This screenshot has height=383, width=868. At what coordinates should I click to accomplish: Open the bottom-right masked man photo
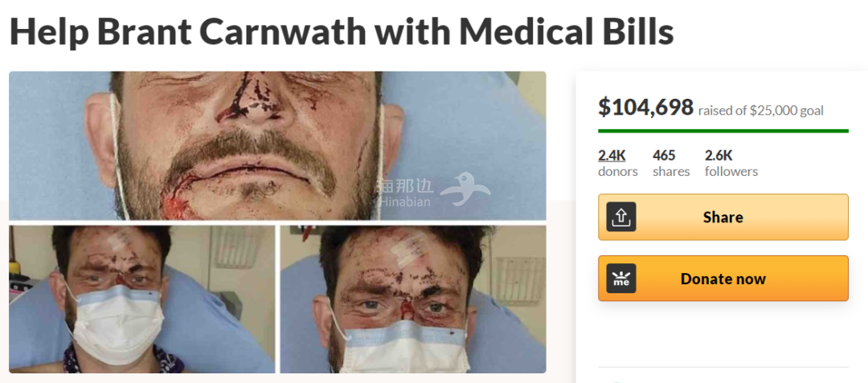[413, 299]
